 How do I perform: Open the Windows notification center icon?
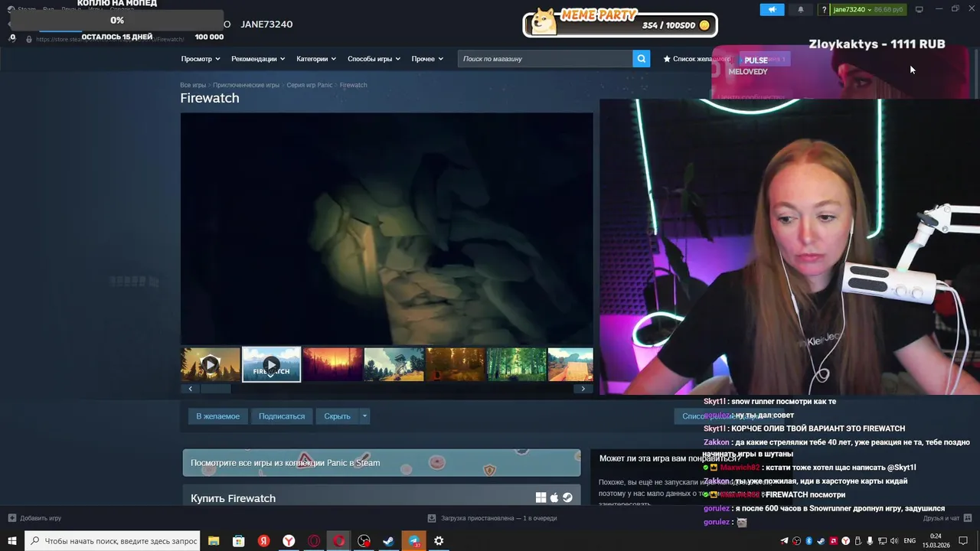(963, 541)
